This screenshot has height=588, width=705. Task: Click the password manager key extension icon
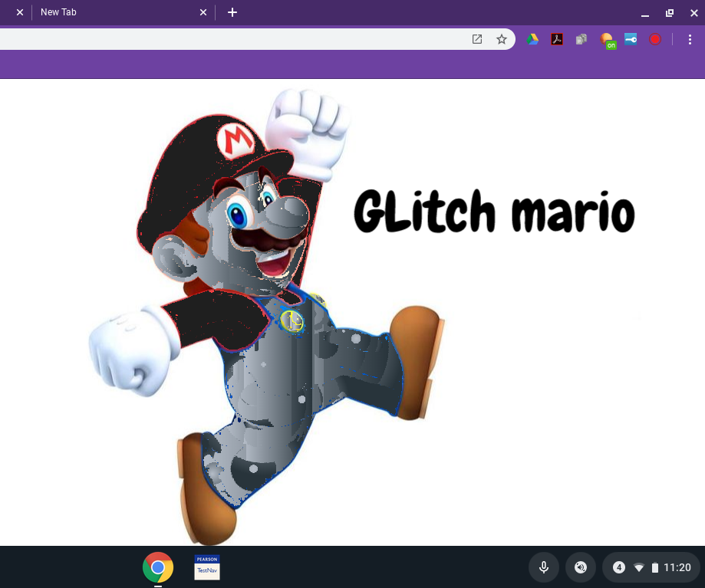630,39
